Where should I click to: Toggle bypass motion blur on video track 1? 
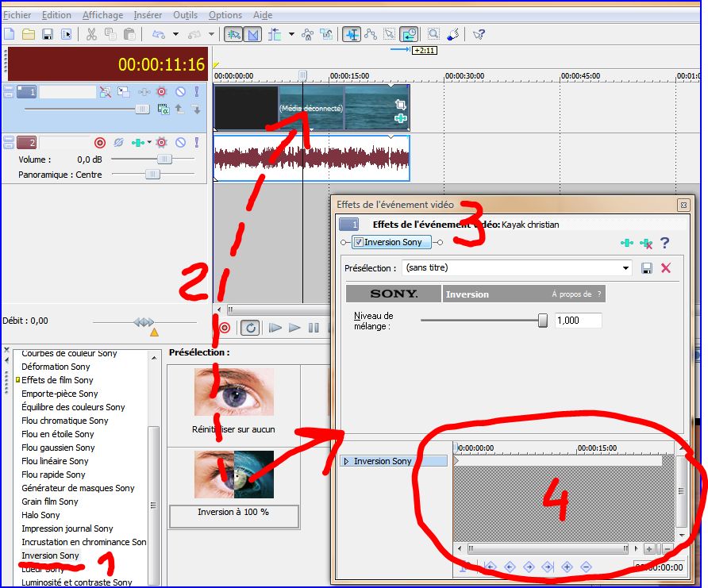click(106, 92)
